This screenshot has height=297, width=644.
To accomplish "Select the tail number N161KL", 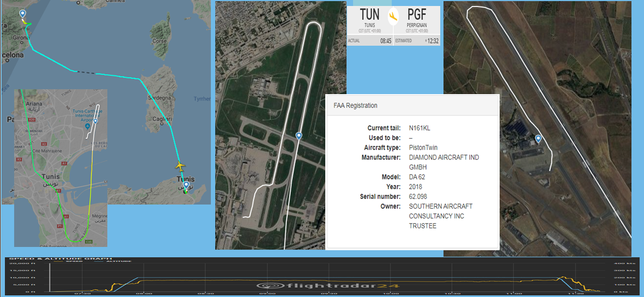I will click(x=420, y=128).
